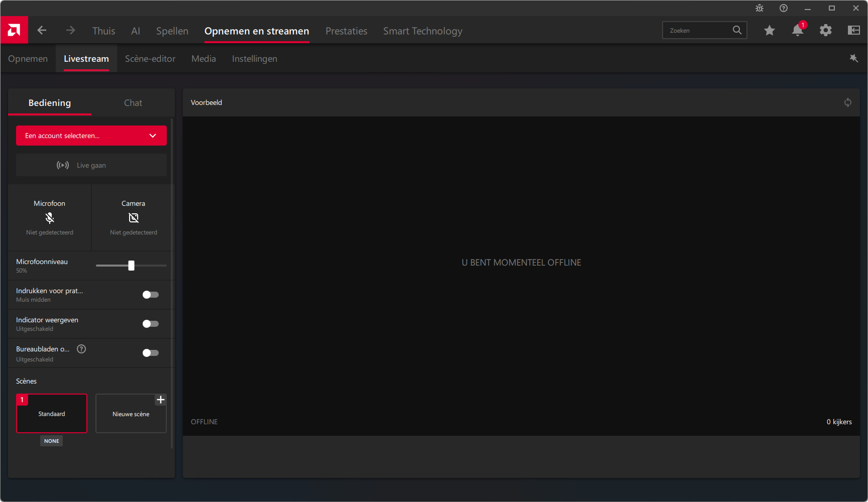The height and width of the screenshot is (502, 868).
Task: Toggle the Bureaubladen option switch
Action: point(150,353)
